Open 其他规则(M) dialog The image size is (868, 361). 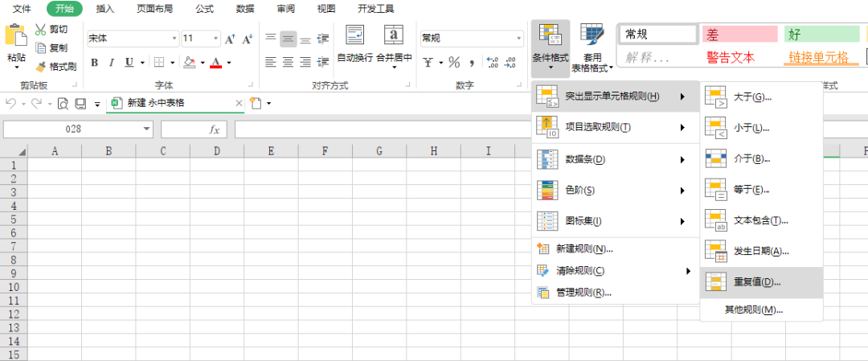click(761, 310)
